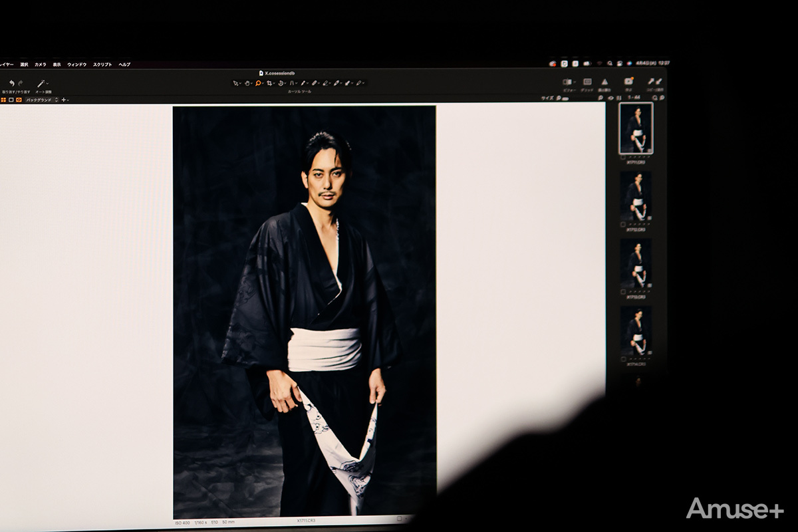The height and width of the screenshot is (532, 798).
Task: Select the fourth thumbnail in the browser
Action: coord(636,331)
